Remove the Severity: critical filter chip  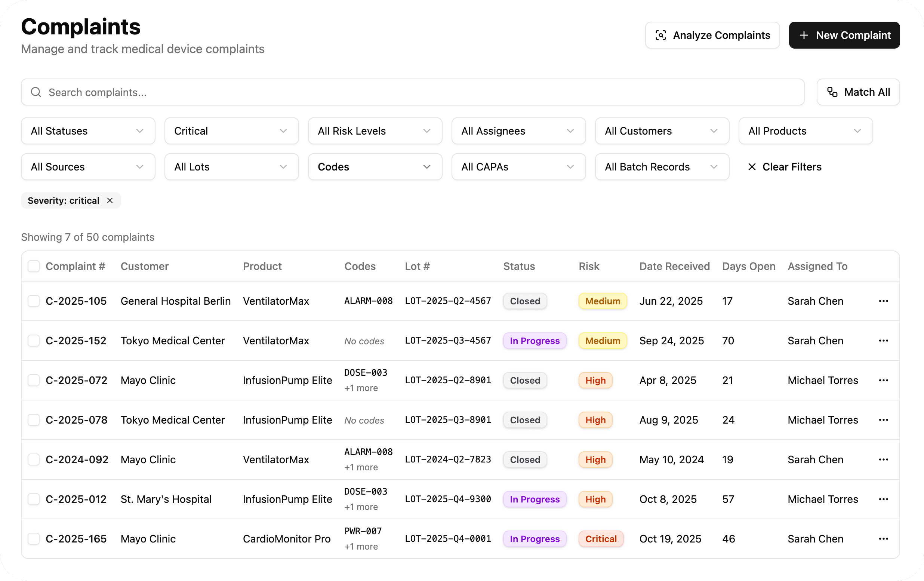[110, 201]
